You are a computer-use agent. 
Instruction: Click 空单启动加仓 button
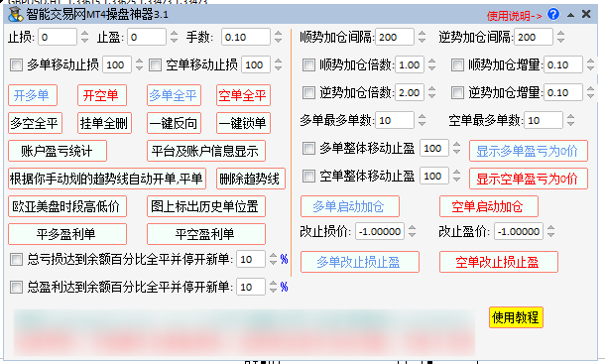(489, 206)
